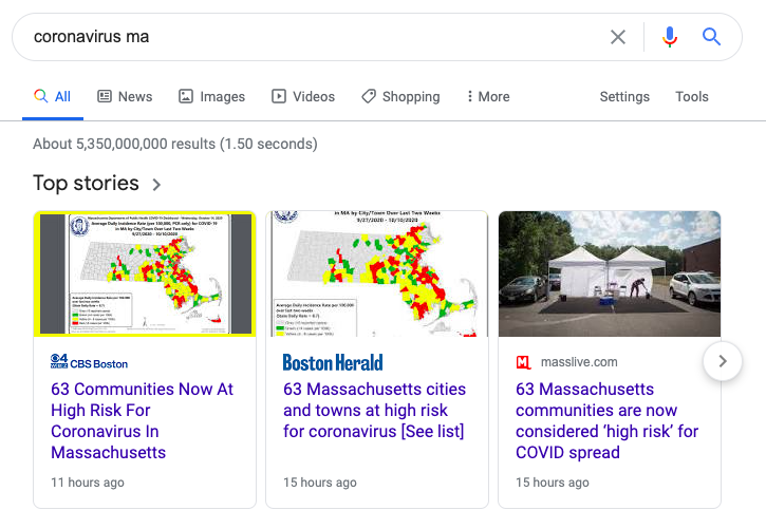Start voice search with microphone icon
The image size is (766, 530).
coord(670,37)
